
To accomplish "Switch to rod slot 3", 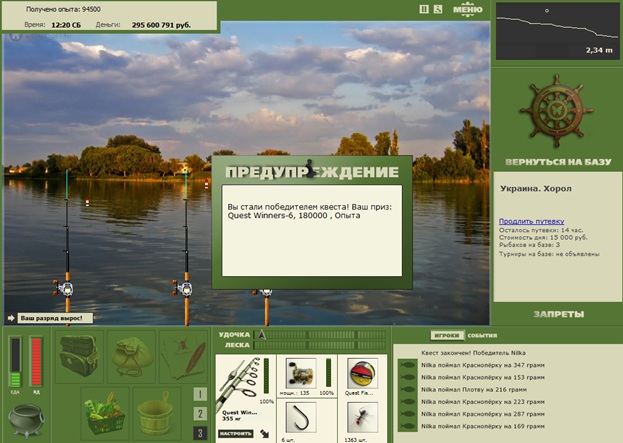I will [x=200, y=433].
